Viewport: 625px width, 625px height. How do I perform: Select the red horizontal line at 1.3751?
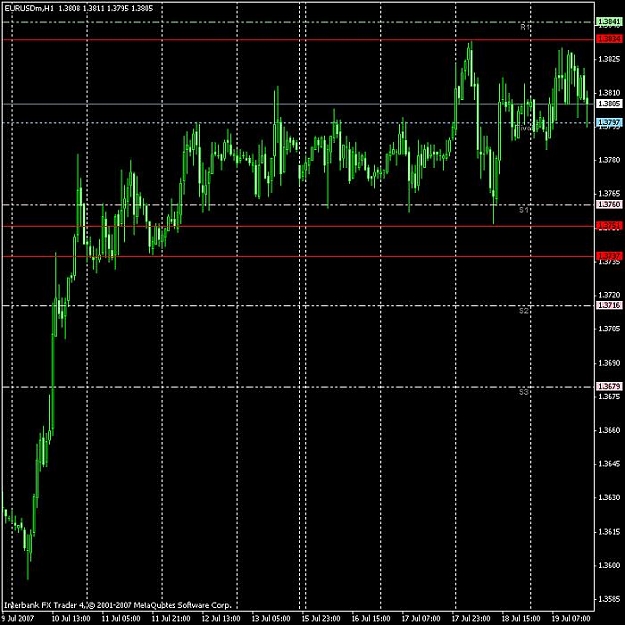tap(298, 226)
